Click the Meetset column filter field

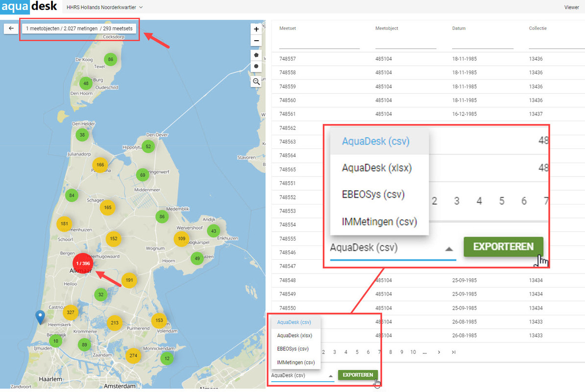(319, 44)
